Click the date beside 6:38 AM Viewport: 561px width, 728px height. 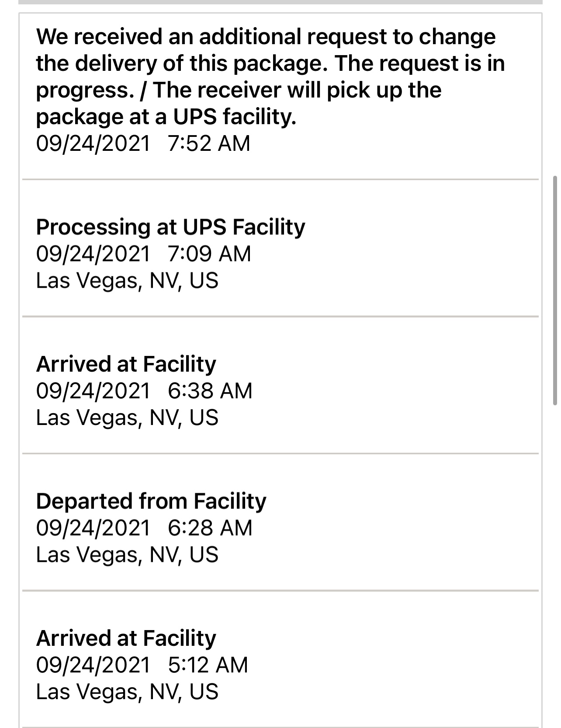pyautogui.click(x=93, y=391)
